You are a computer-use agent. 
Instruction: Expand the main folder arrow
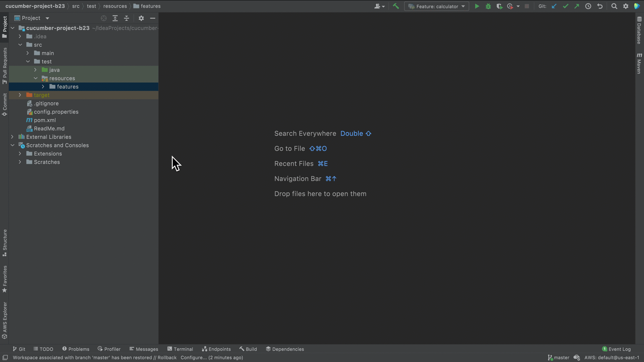pyautogui.click(x=28, y=53)
